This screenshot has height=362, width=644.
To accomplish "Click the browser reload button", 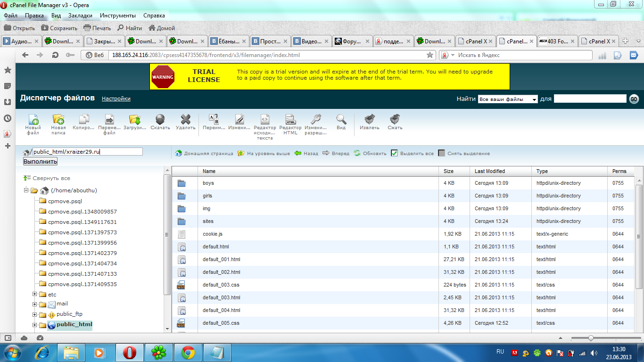I will (x=55, y=55).
